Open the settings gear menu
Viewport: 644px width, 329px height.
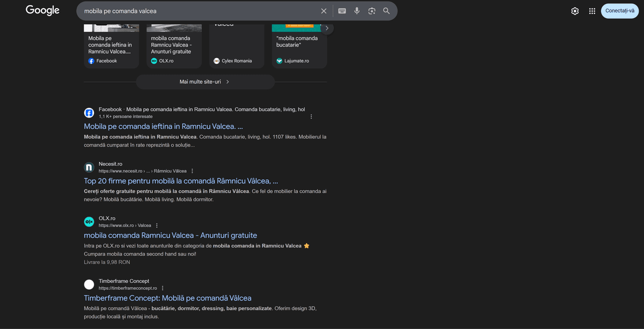575,11
